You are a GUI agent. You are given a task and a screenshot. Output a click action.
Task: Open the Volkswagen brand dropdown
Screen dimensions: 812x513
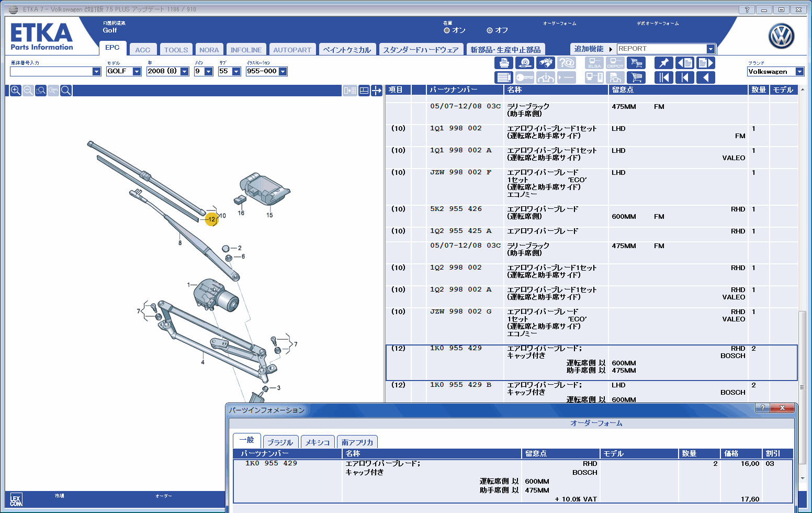click(799, 72)
